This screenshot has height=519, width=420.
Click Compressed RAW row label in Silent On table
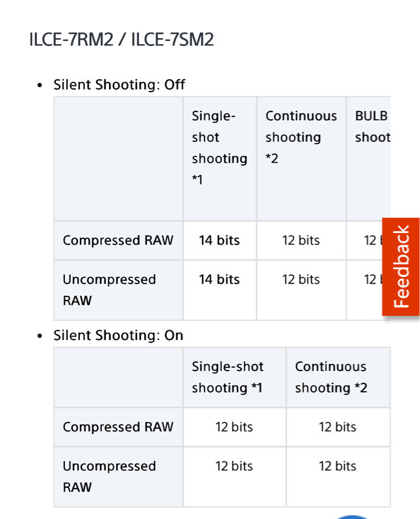[118, 427]
